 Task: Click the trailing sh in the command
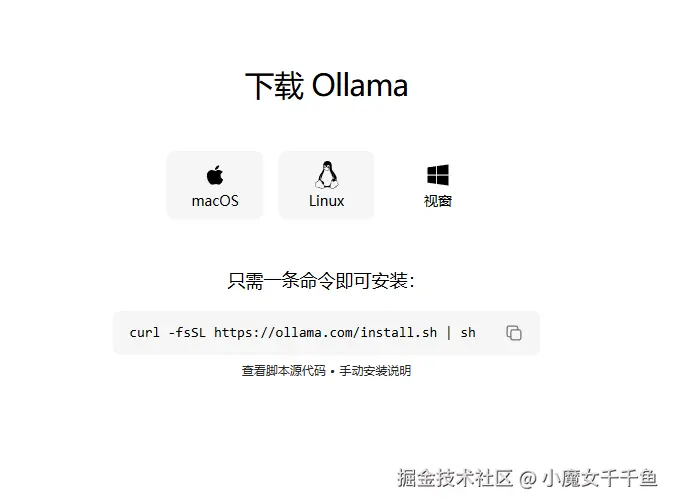pos(468,333)
